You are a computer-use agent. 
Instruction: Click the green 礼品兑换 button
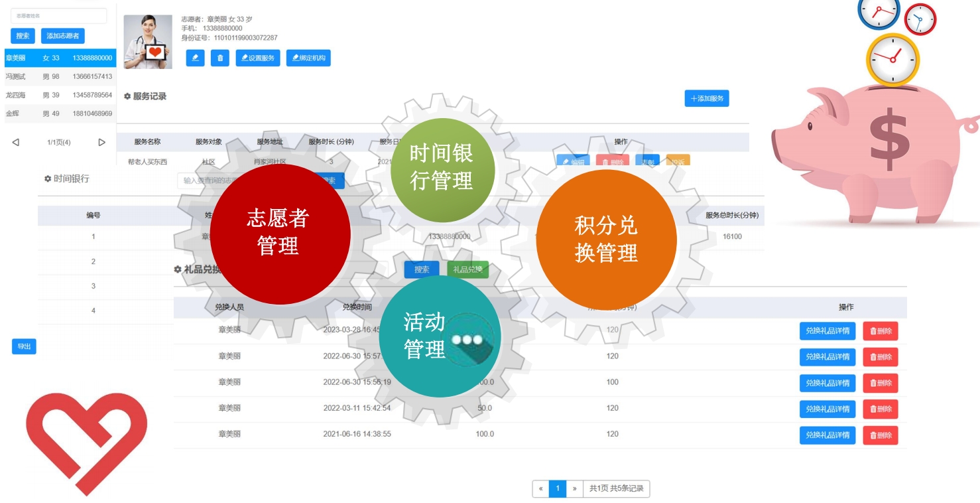pyautogui.click(x=467, y=269)
